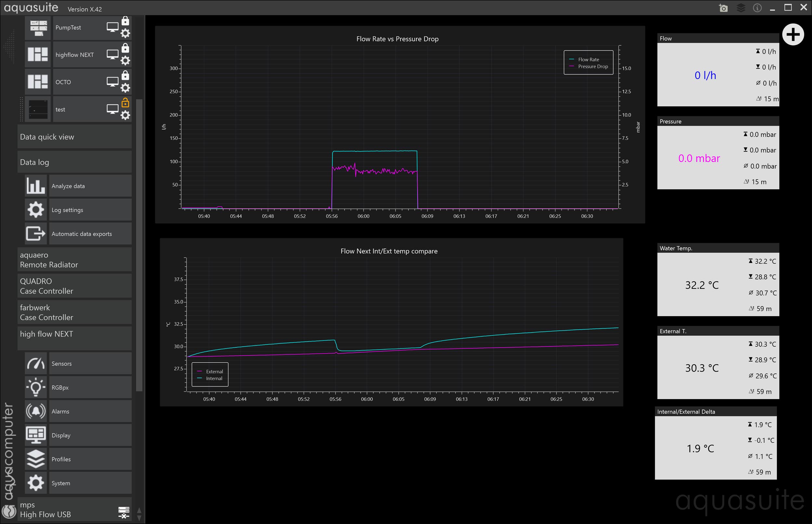Click the RGBpx light bulb icon
812x524 pixels.
pos(36,387)
